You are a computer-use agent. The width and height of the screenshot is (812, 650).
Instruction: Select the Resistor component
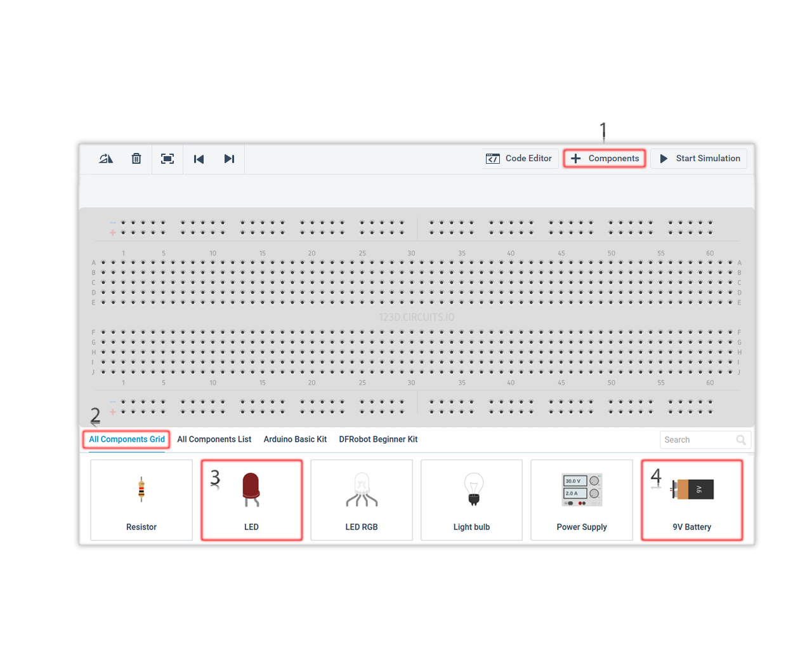coord(141,500)
